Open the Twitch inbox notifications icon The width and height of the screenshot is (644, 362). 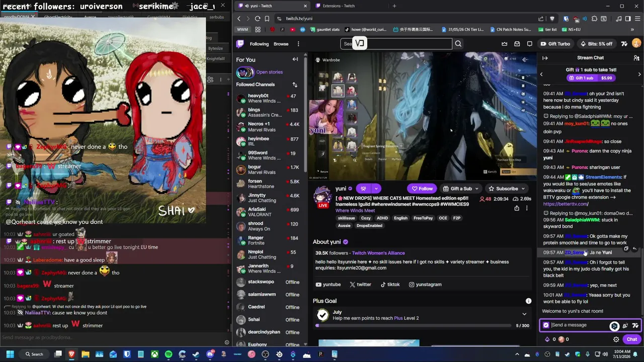[516, 44]
